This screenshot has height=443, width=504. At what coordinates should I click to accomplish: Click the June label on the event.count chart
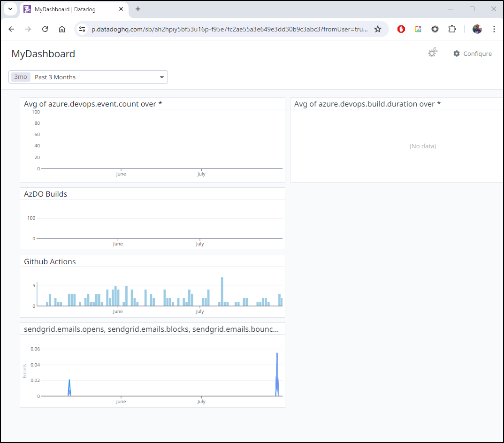(x=121, y=174)
